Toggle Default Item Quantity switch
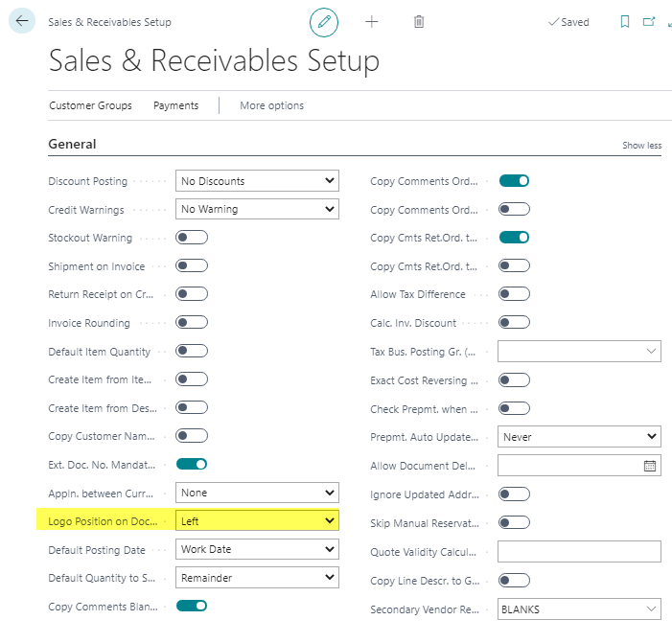672x643 pixels. 192,352
